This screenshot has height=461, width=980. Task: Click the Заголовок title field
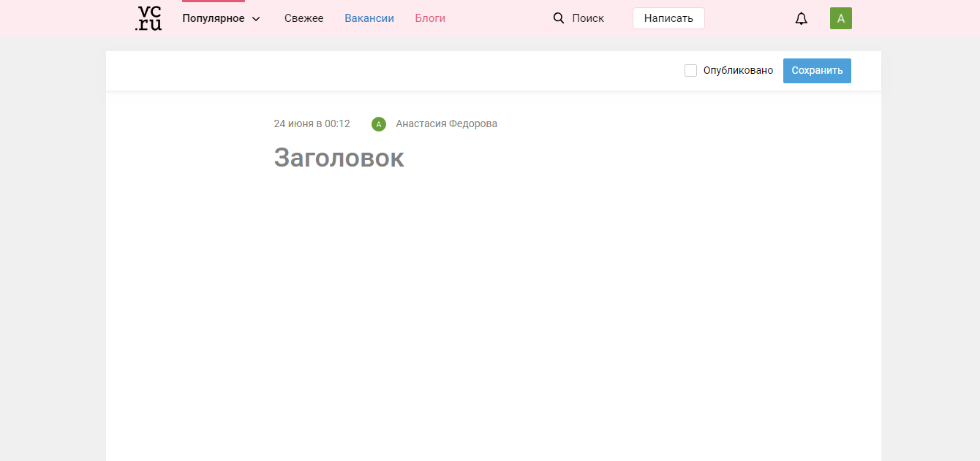coord(339,158)
